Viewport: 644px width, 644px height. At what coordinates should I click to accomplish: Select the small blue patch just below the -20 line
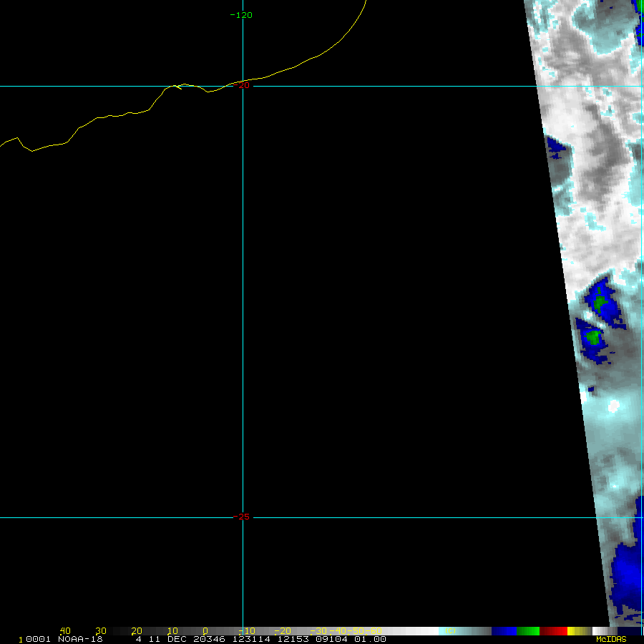pyautogui.click(x=556, y=146)
